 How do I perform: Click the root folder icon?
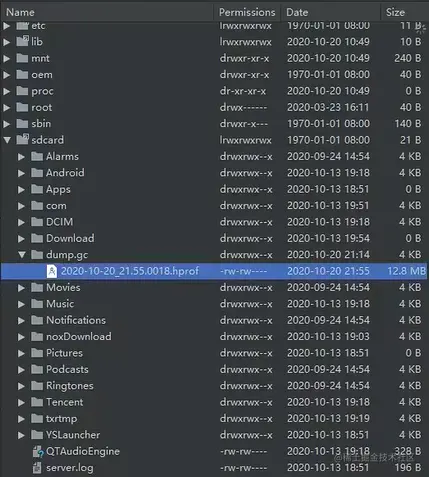point(22,107)
